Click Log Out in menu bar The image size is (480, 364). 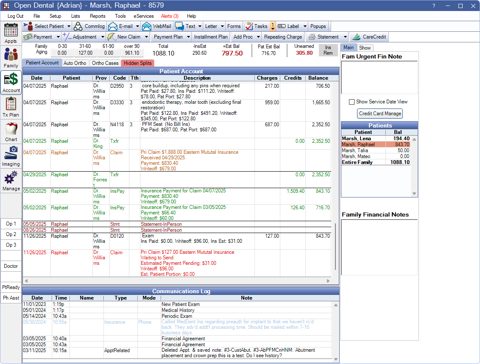(x=16, y=16)
